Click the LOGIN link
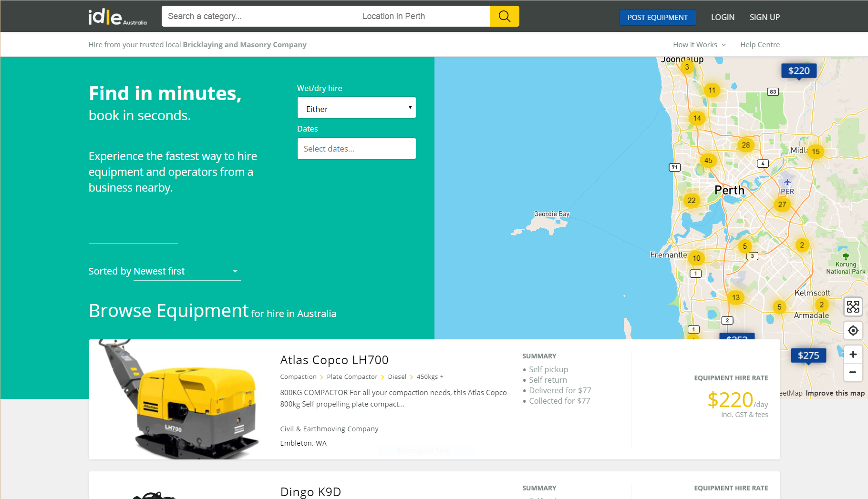868x499 pixels. coord(723,17)
